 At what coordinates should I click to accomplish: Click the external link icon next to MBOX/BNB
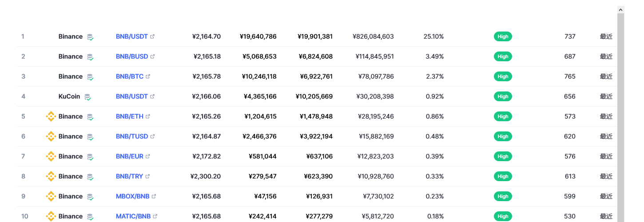[x=154, y=196]
